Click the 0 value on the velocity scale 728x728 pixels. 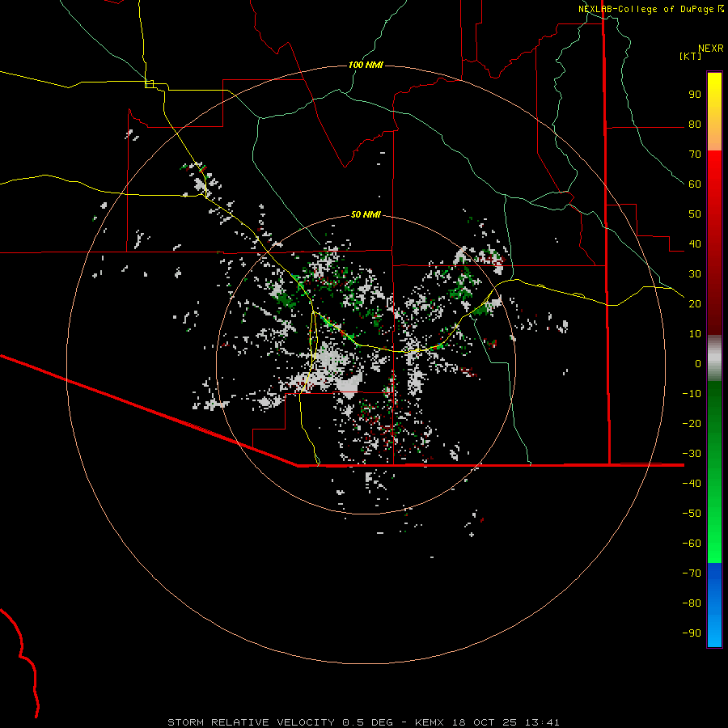(x=698, y=364)
